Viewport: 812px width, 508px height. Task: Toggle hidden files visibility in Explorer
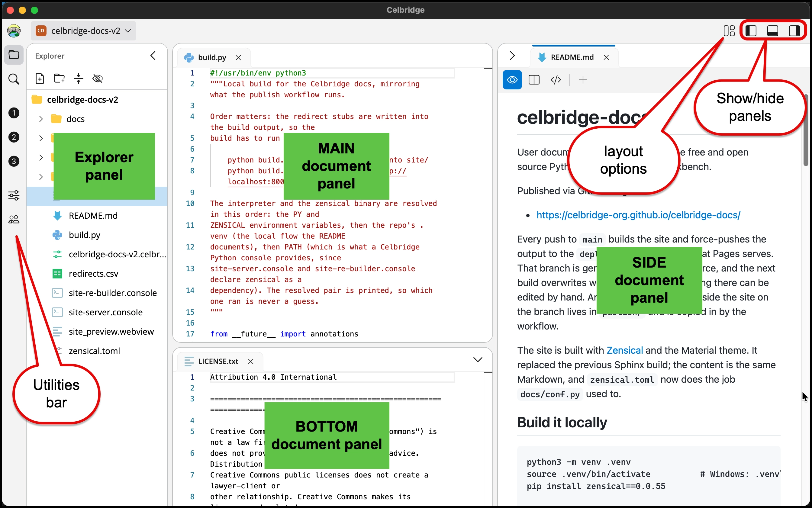click(98, 79)
